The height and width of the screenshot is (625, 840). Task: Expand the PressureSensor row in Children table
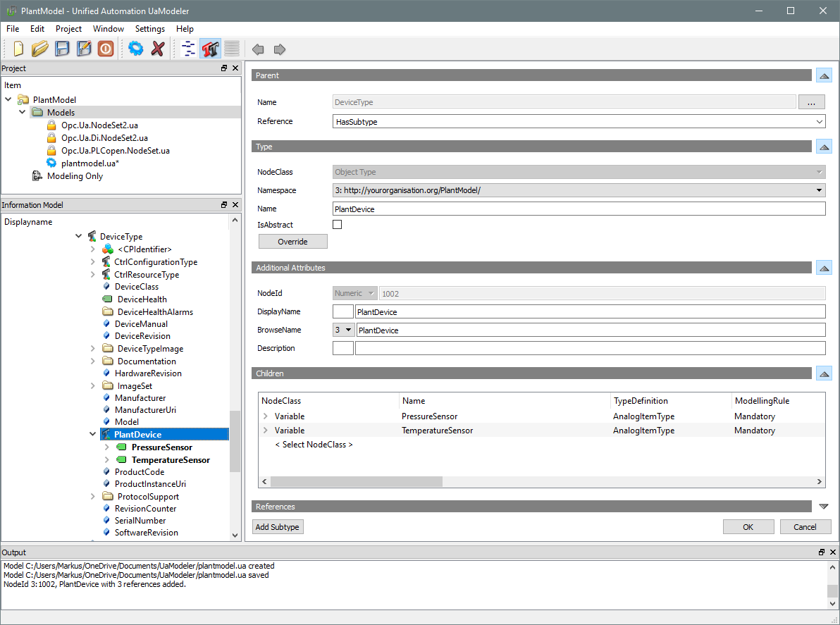pyautogui.click(x=266, y=416)
